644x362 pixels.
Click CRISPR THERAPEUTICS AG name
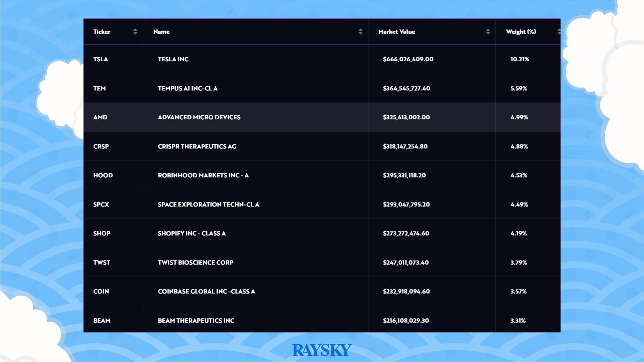pos(197,146)
